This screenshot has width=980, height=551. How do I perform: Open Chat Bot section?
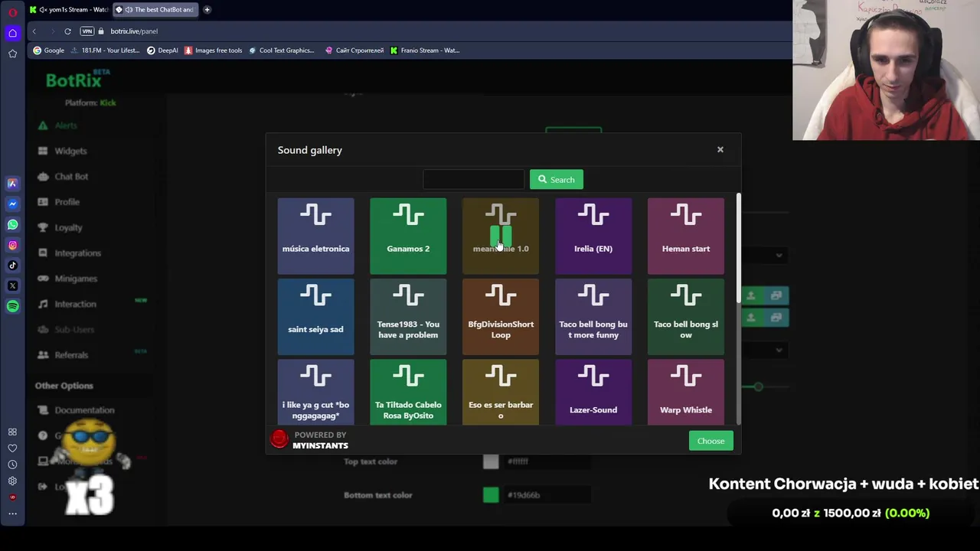click(71, 176)
